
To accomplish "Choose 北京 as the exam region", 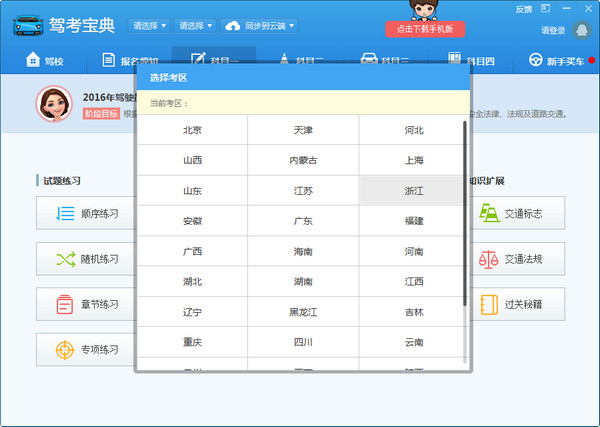I will click(192, 130).
